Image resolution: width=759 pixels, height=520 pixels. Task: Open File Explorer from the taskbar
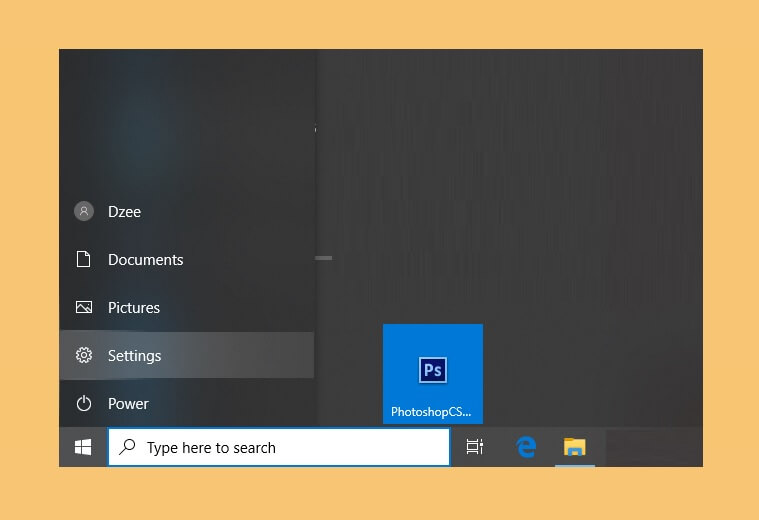(575, 447)
